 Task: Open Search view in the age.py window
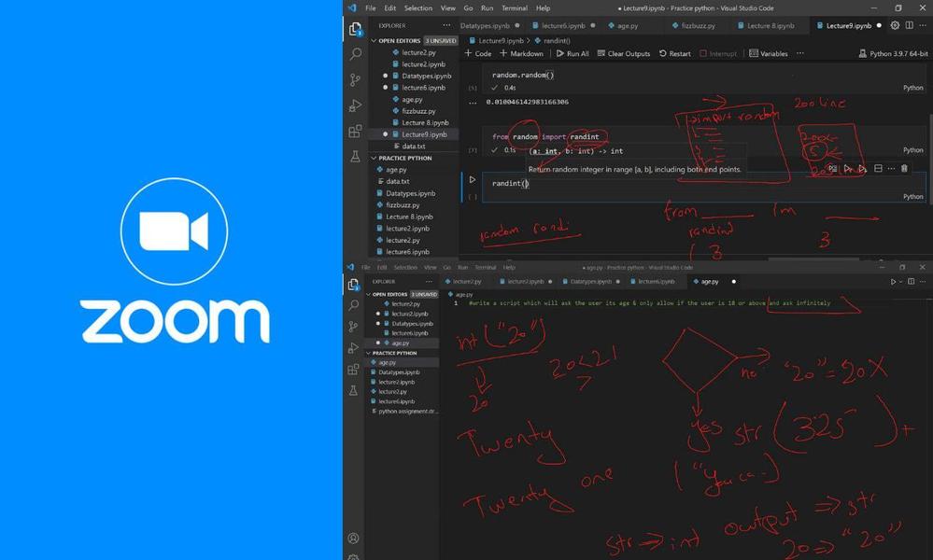click(x=353, y=305)
